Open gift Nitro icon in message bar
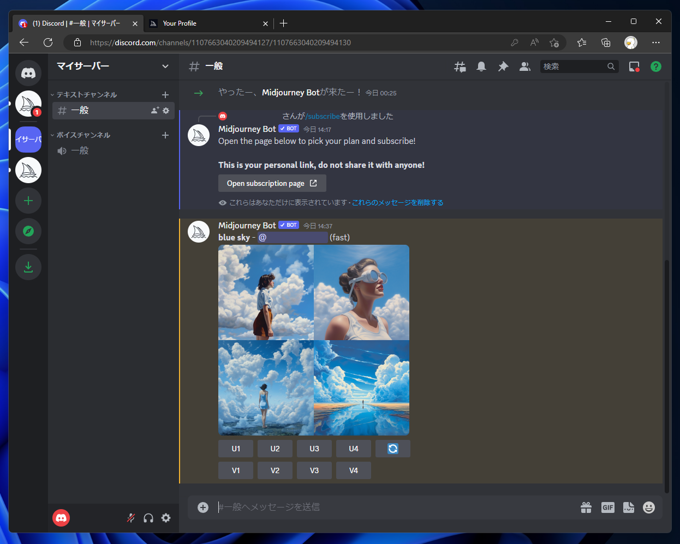The width and height of the screenshot is (680, 544). pos(586,507)
